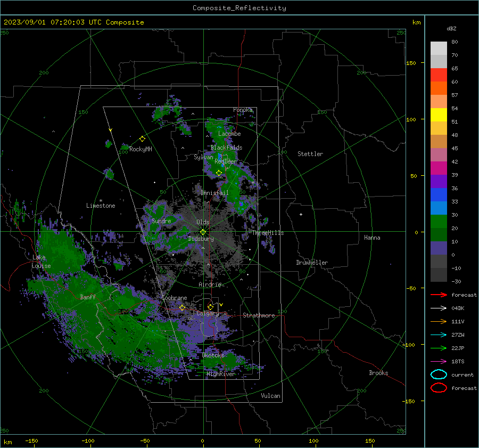Click the green 30-20 dBZ swatch

(x=439, y=221)
